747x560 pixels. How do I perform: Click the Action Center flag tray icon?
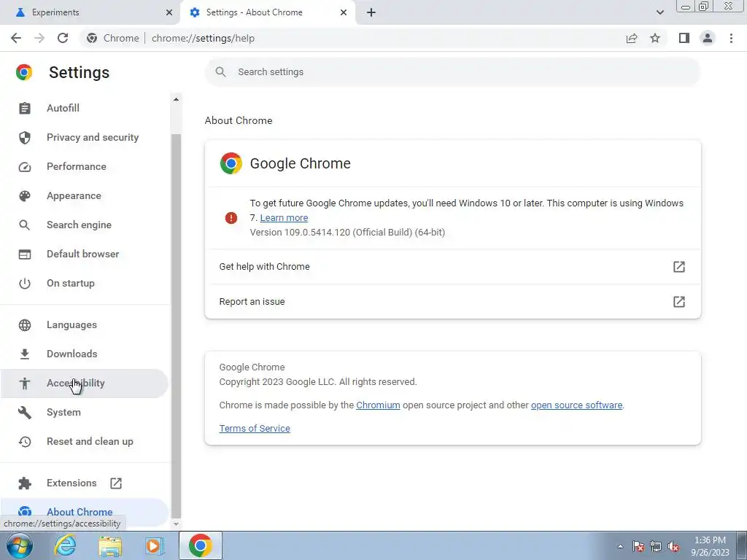(x=638, y=547)
